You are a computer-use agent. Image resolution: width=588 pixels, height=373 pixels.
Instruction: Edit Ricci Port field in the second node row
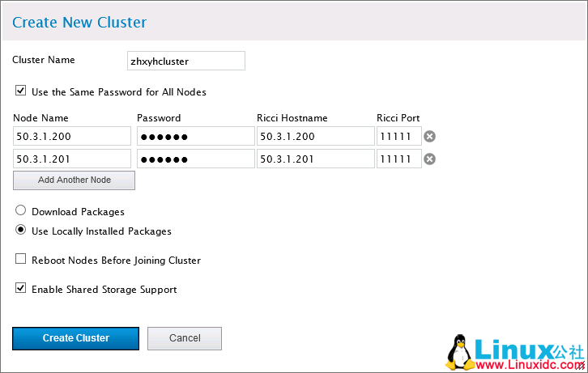(x=399, y=159)
